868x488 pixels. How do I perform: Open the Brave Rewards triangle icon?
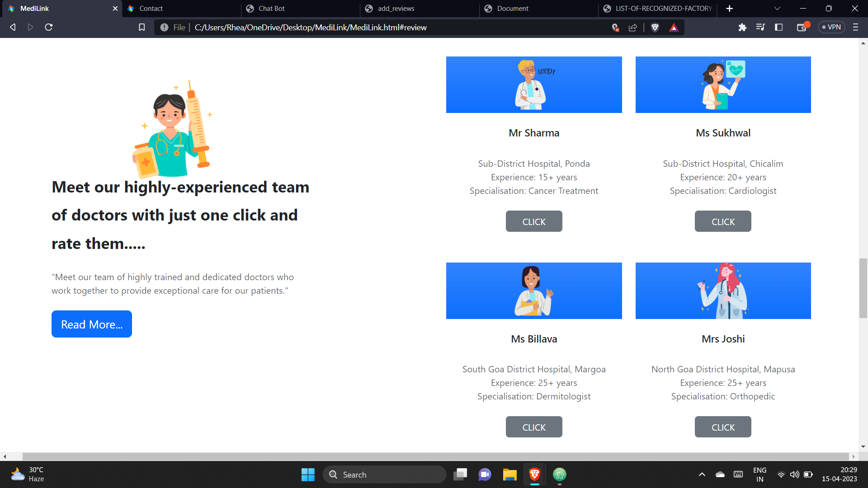(674, 27)
